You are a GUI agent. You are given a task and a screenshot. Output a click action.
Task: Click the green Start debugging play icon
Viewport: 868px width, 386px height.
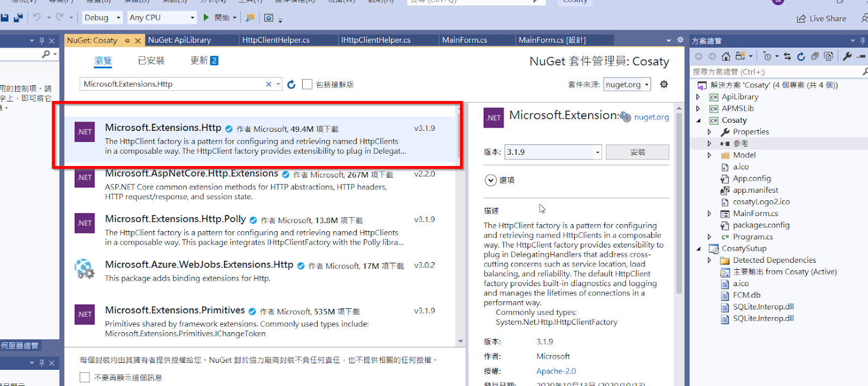click(x=206, y=17)
